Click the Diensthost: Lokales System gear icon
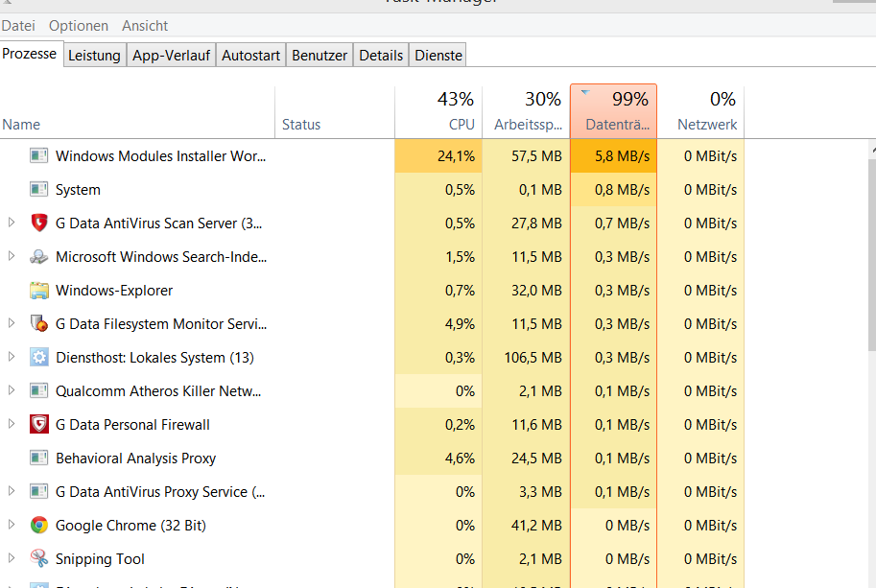876x588 pixels. (x=38, y=357)
